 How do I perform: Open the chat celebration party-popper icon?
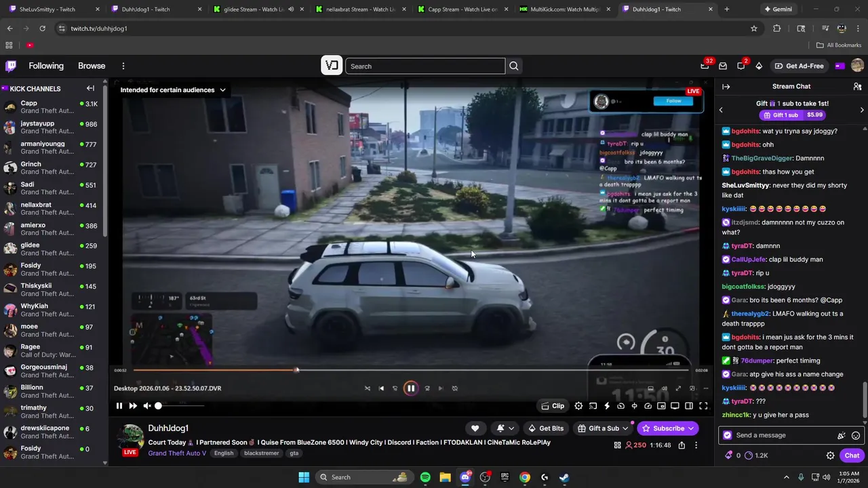coord(842,436)
